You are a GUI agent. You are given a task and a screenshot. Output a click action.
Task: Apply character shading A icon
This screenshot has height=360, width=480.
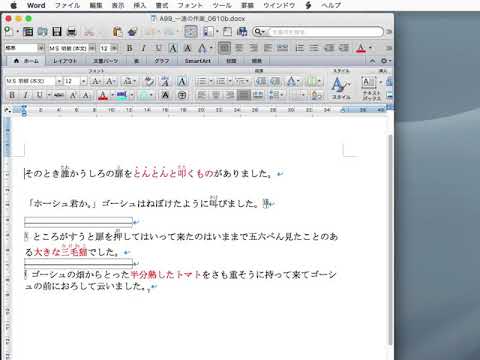point(165,95)
